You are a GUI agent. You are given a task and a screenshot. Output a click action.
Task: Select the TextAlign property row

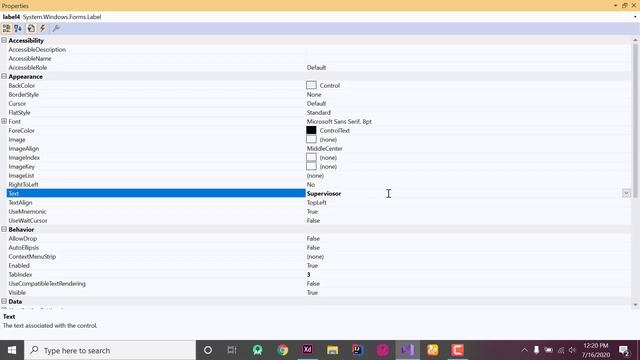tap(318, 202)
